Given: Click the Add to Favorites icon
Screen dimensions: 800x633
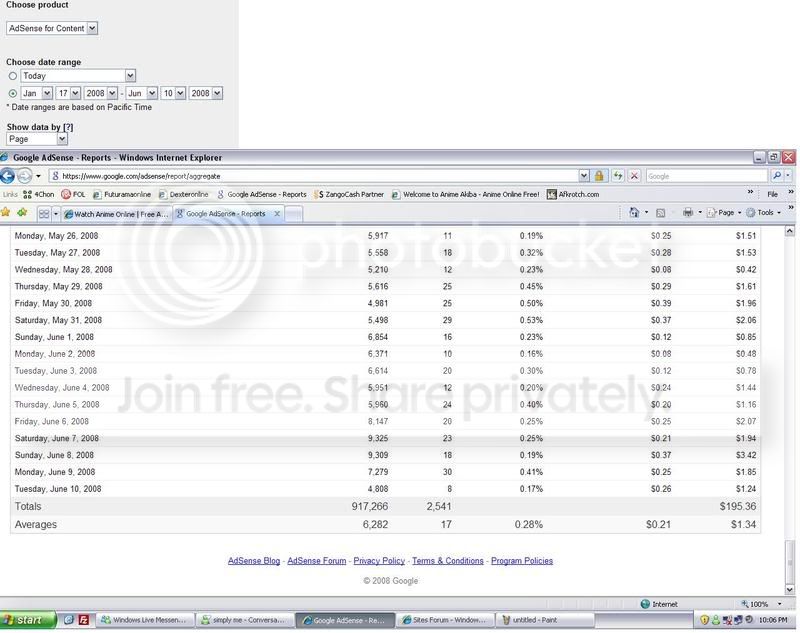Looking at the screenshot, I should [x=22, y=213].
